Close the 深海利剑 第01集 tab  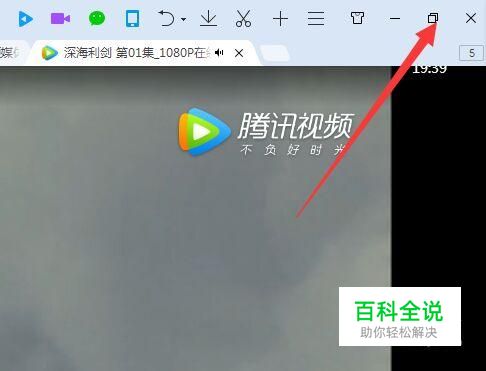(239, 53)
